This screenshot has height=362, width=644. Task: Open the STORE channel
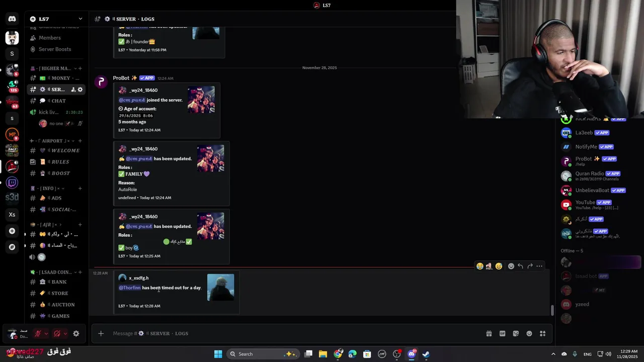[x=56, y=293]
